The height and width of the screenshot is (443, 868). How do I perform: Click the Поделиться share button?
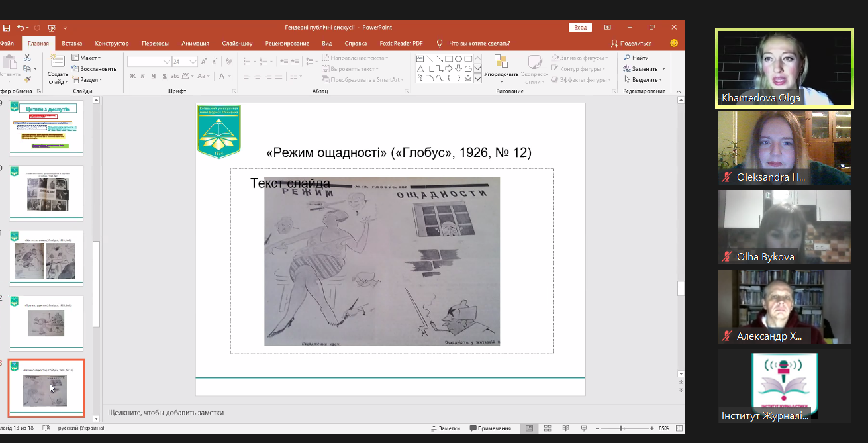click(x=631, y=44)
